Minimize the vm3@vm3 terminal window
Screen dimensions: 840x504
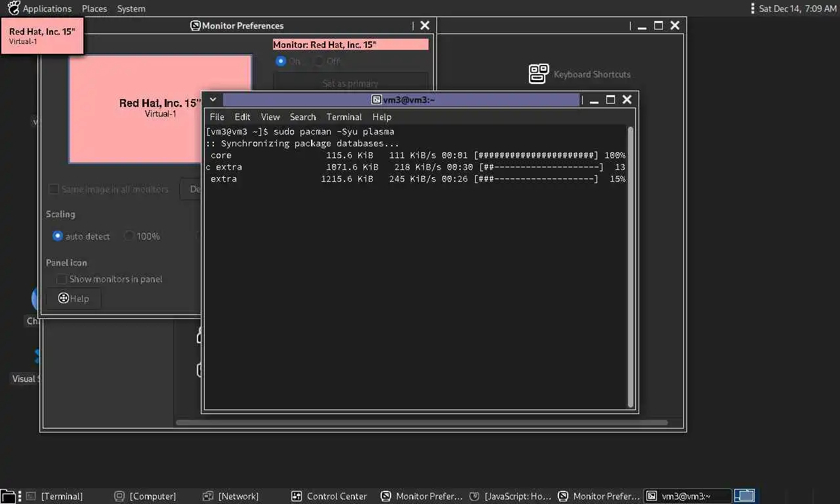pos(594,100)
